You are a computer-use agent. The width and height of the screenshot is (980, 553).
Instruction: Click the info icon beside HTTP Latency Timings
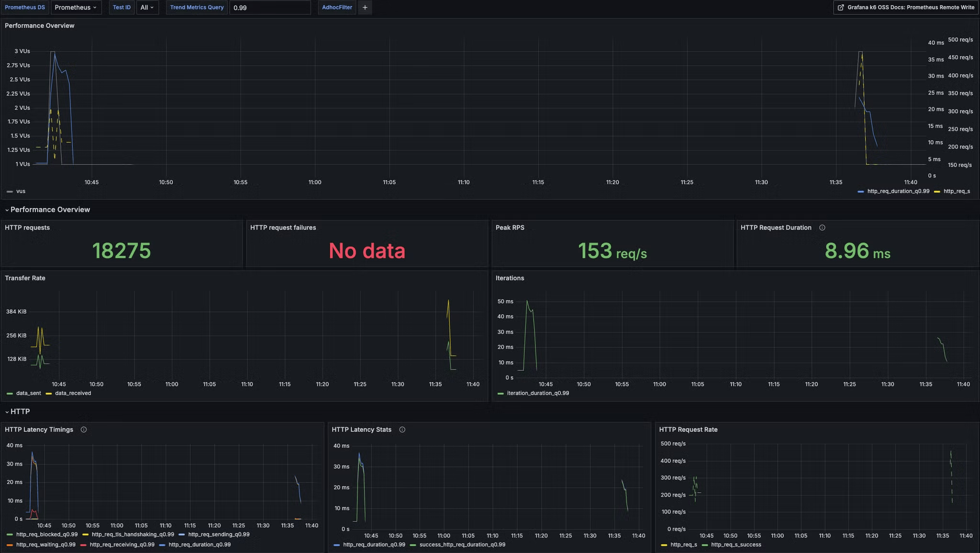pos(84,430)
